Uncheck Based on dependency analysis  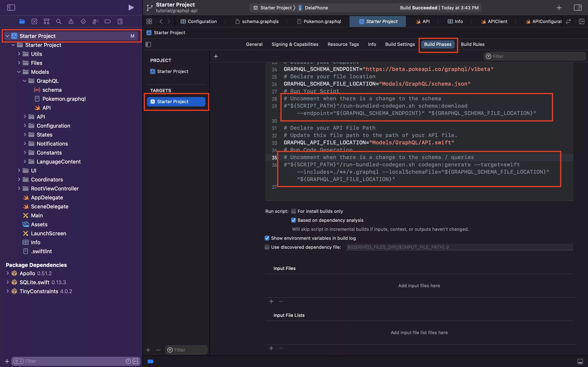(x=294, y=220)
